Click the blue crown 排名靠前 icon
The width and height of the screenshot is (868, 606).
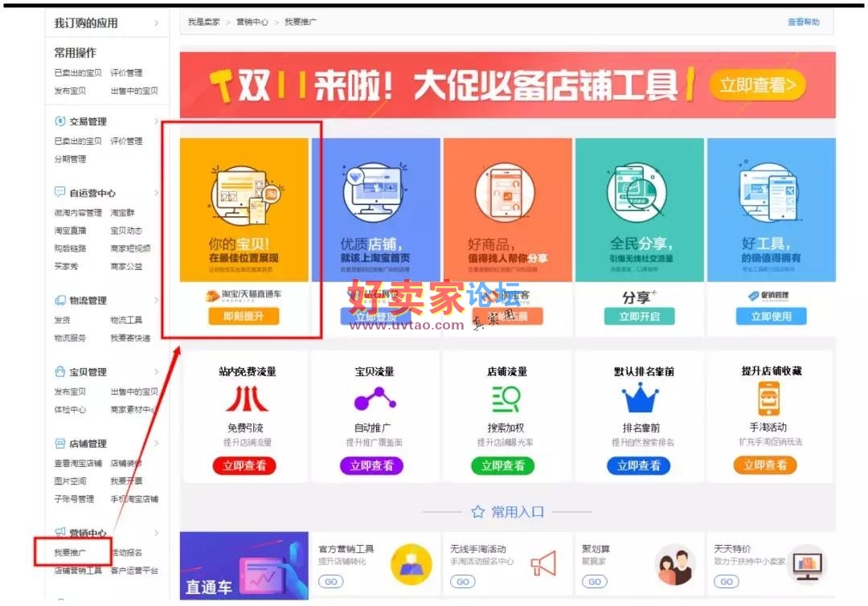[x=640, y=399]
